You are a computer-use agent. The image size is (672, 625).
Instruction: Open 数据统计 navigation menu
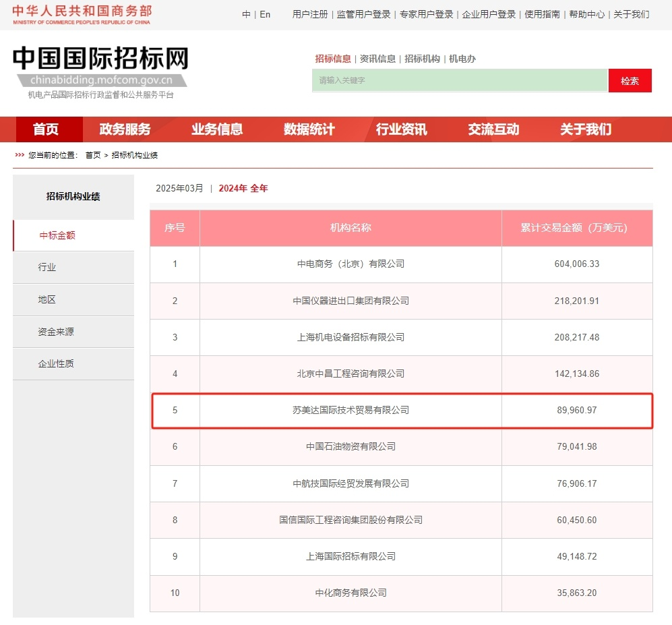309,129
